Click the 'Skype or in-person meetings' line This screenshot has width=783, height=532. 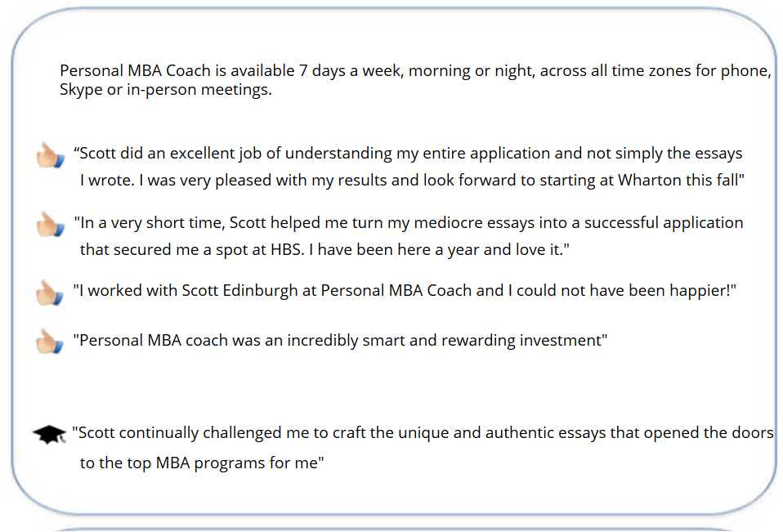tap(166, 90)
